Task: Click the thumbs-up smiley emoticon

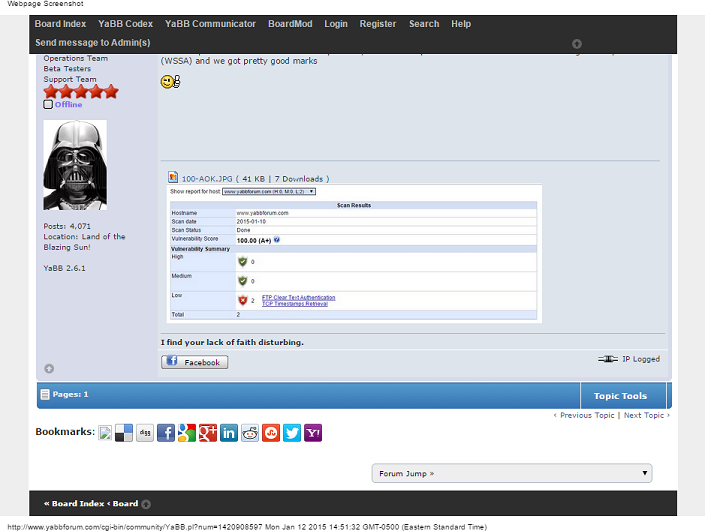Action: 170,81
